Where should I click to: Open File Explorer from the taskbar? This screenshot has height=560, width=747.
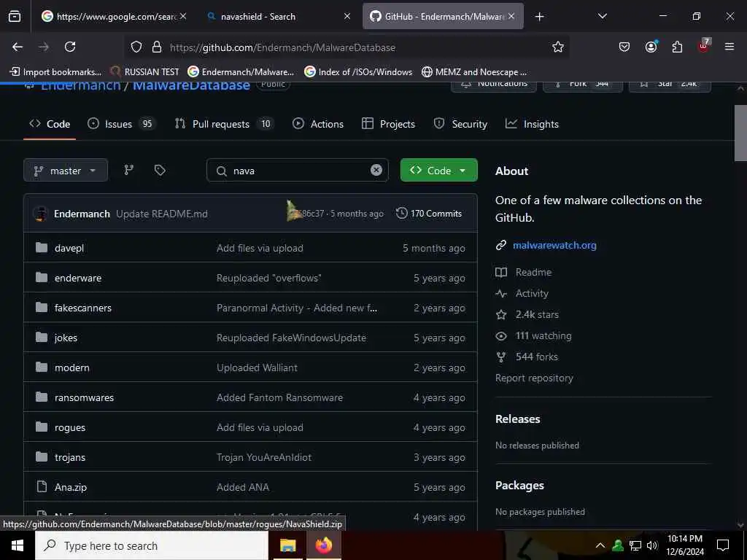[287, 545]
